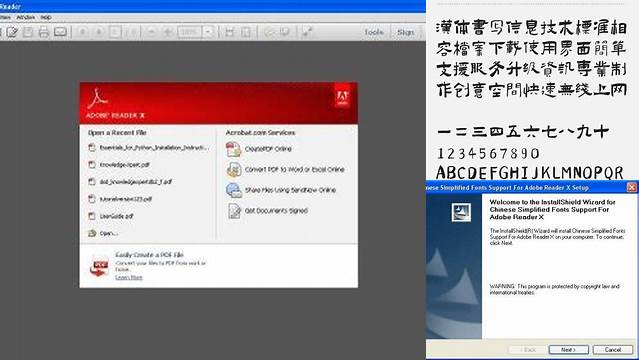Click the read mode expand-arrows icon

(x=307, y=32)
